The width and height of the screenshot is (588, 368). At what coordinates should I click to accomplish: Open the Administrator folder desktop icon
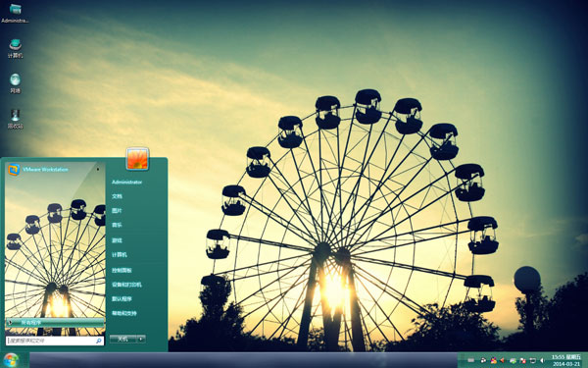tap(15, 13)
